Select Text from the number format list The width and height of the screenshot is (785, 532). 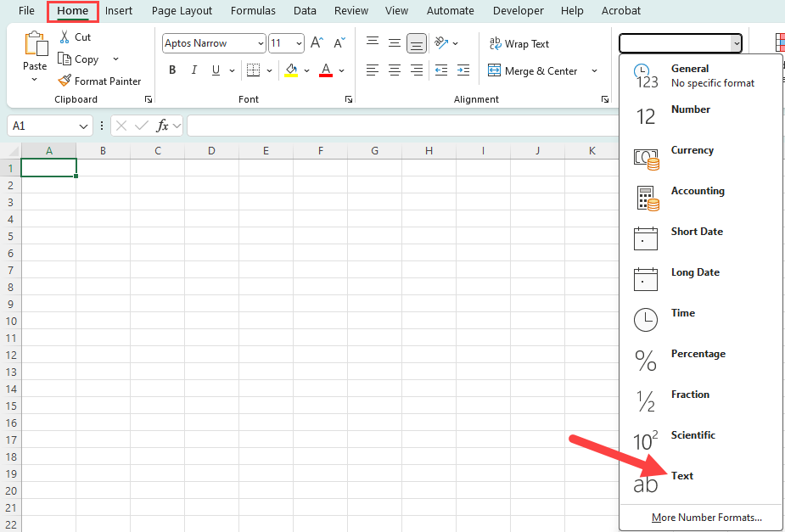(x=682, y=475)
